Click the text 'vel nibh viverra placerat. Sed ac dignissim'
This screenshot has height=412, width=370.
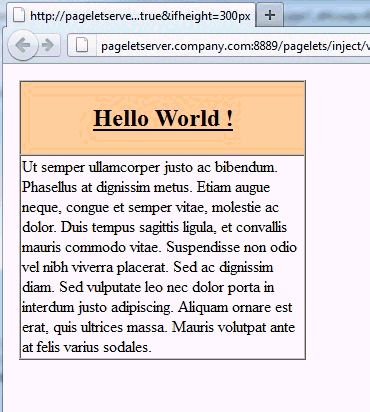click(148, 267)
